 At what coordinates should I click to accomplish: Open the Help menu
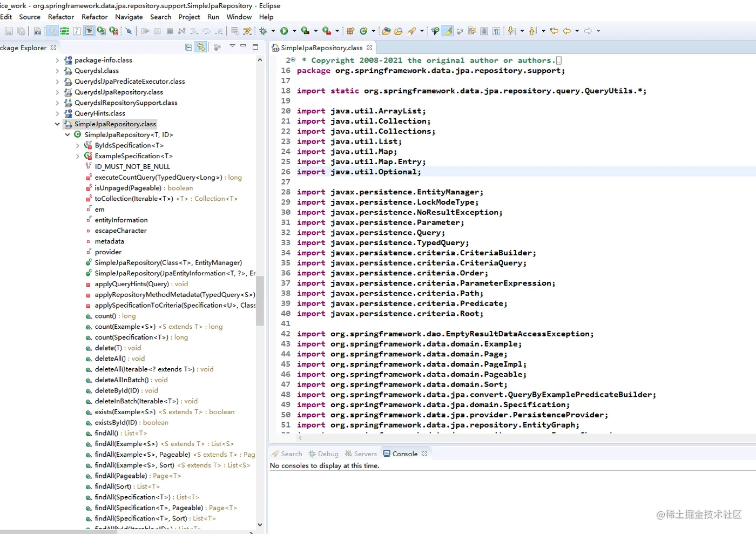266,17
